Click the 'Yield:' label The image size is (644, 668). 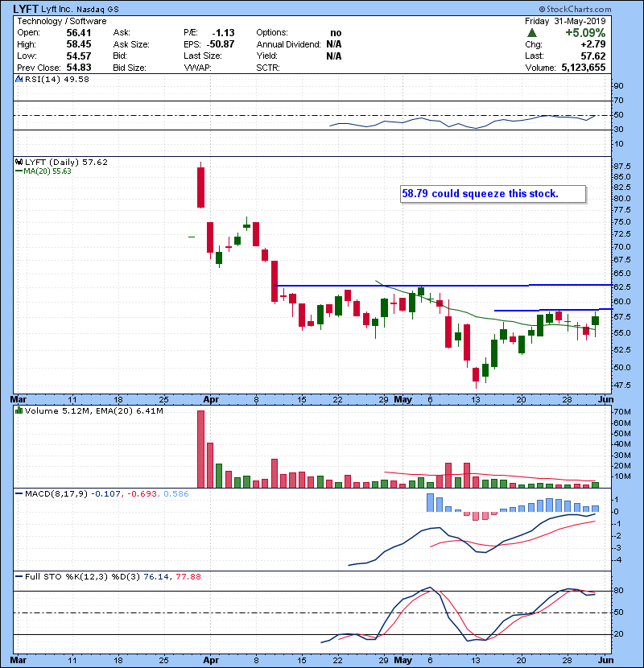click(266, 56)
